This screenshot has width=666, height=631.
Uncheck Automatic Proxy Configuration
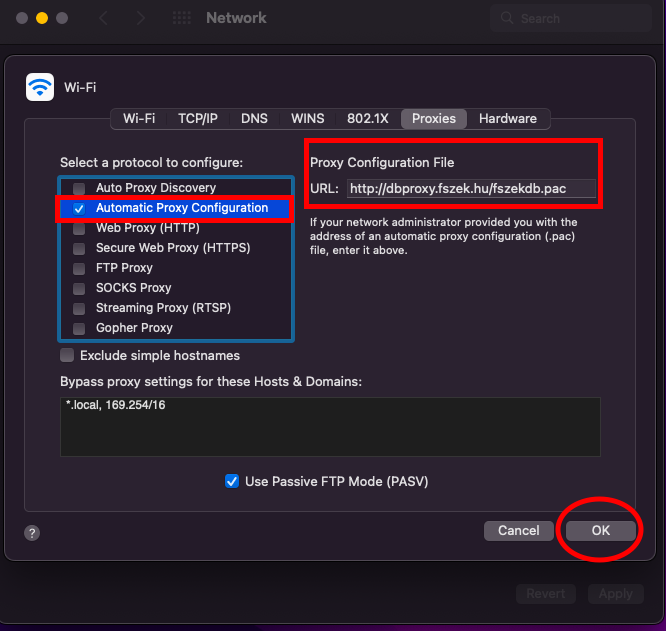tap(79, 208)
